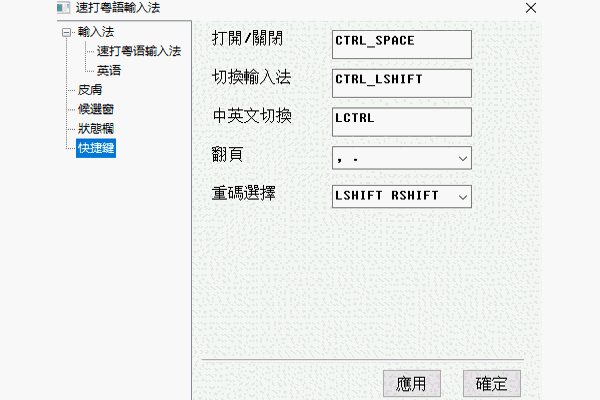Viewport: 600px width, 400px height.
Task: Click the app icon in the title bar
Action: [63, 8]
